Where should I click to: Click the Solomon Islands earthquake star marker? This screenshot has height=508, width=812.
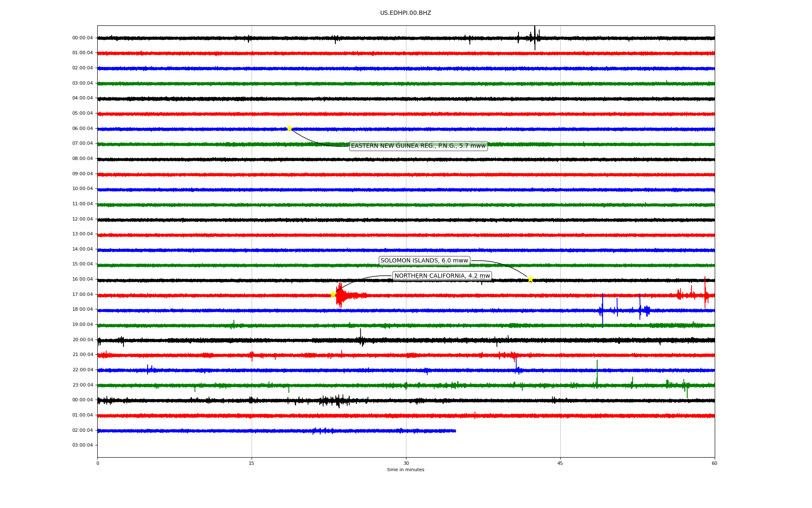(x=530, y=279)
